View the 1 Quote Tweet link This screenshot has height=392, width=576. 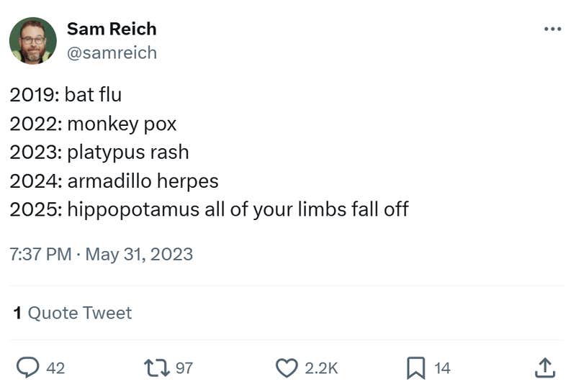click(x=73, y=313)
